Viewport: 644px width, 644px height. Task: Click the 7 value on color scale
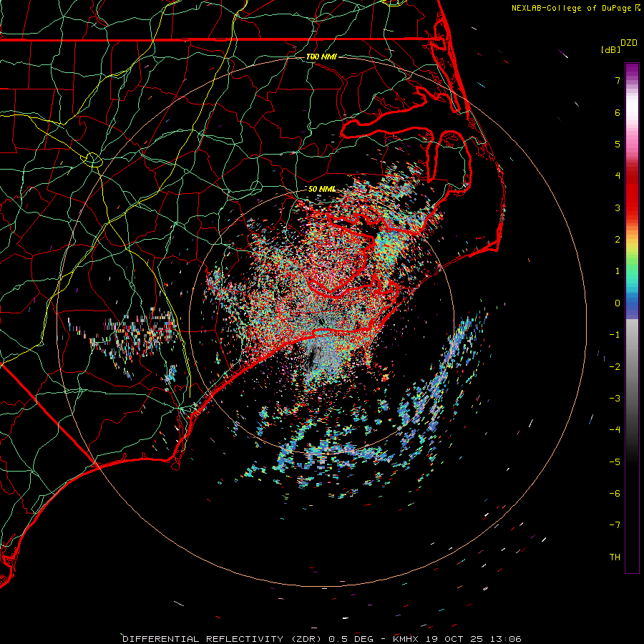coord(618,80)
